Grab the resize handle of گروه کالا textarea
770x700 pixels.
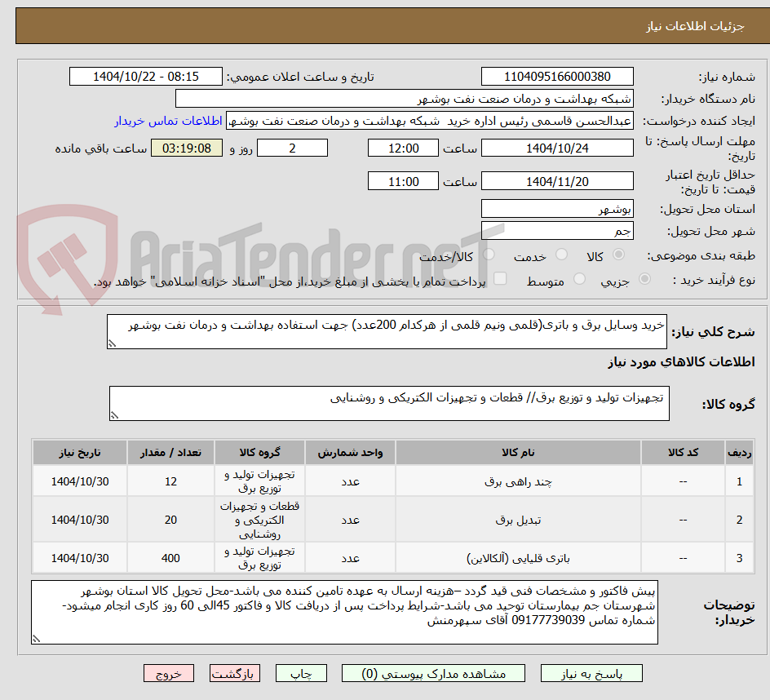(x=114, y=415)
